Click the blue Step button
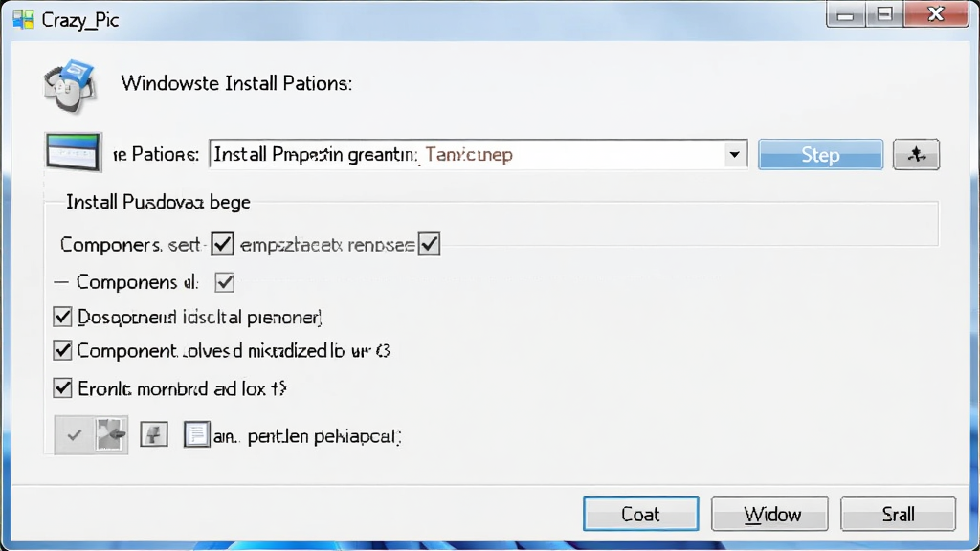Image resolution: width=980 pixels, height=551 pixels. coord(820,154)
